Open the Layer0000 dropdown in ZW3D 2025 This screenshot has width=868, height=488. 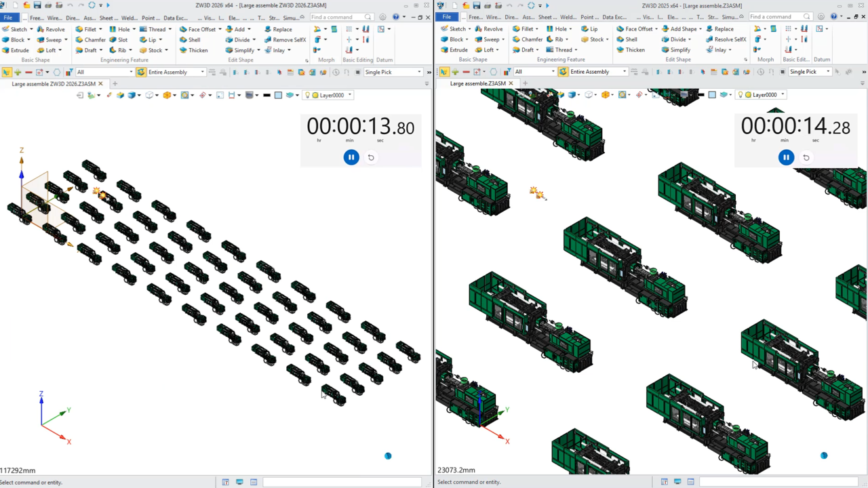(783, 95)
